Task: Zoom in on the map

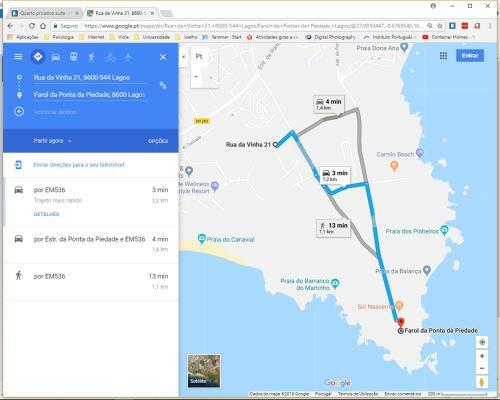Action: coord(482,356)
